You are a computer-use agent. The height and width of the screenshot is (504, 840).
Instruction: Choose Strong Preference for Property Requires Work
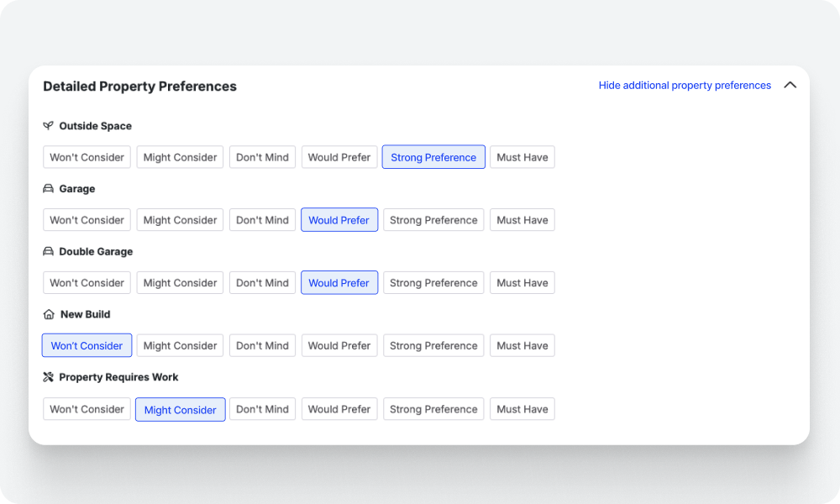tap(433, 409)
